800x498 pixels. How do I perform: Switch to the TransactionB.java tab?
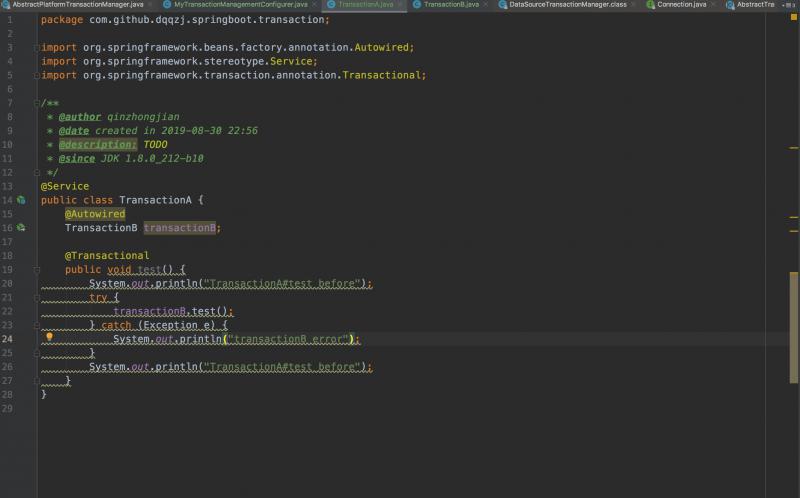point(451,5)
